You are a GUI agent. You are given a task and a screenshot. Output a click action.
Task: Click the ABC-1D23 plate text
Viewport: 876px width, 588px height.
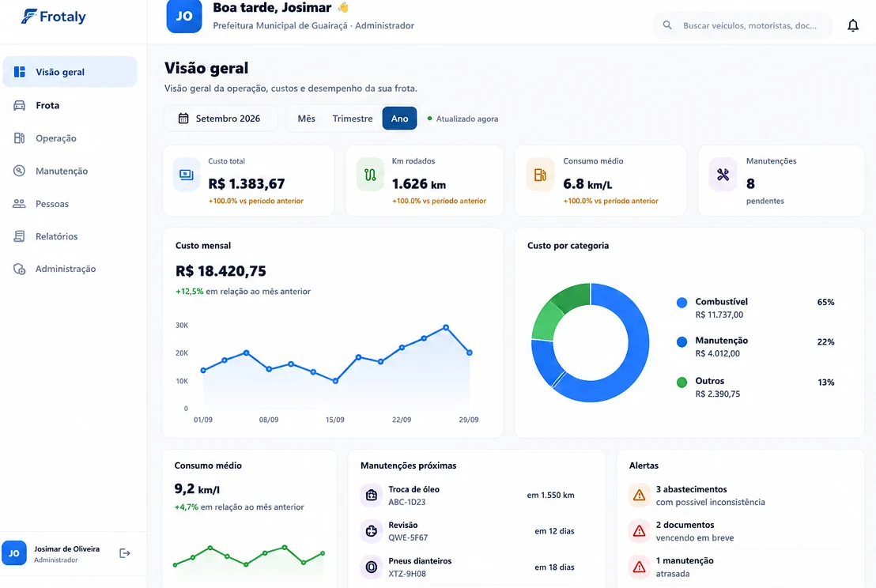tap(406, 502)
